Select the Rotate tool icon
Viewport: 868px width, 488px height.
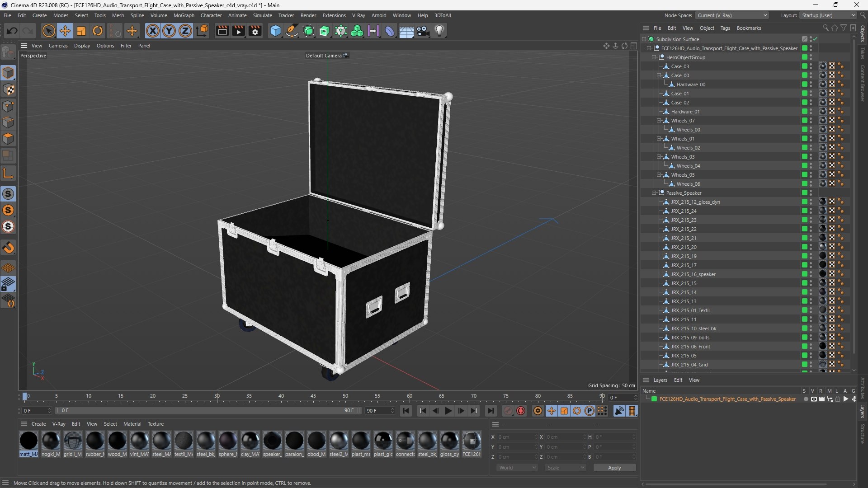(x=98, y=31)
